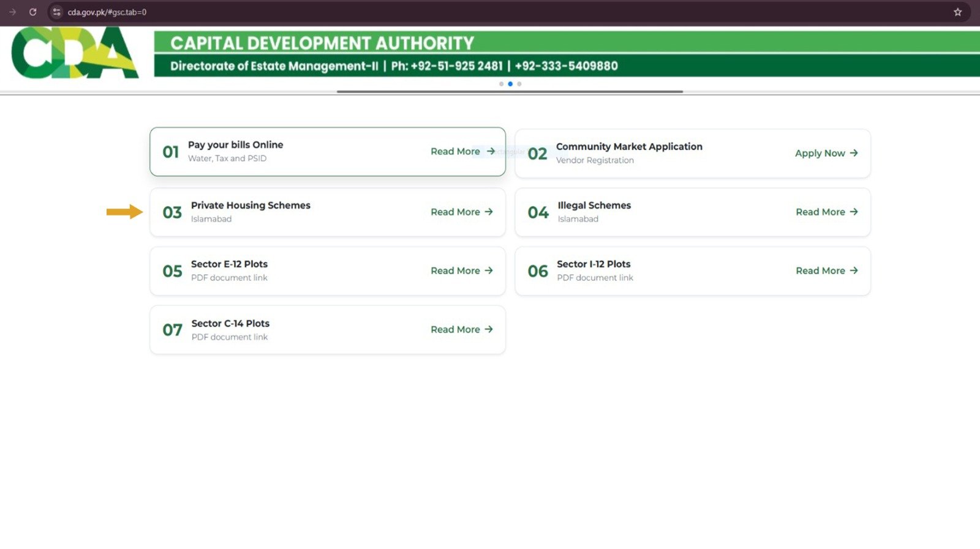This screenshot has height=549, width=980.
Task: Open Sector I-12 Plots title
Action: point(594,264)
